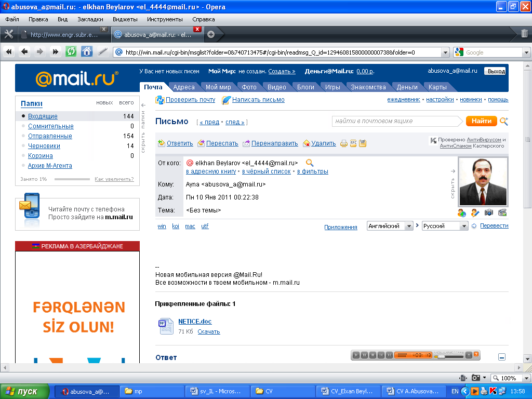This screenshot has width=532, height=399.
Task: Click the Написать письмо link
Action: (258, 100)
